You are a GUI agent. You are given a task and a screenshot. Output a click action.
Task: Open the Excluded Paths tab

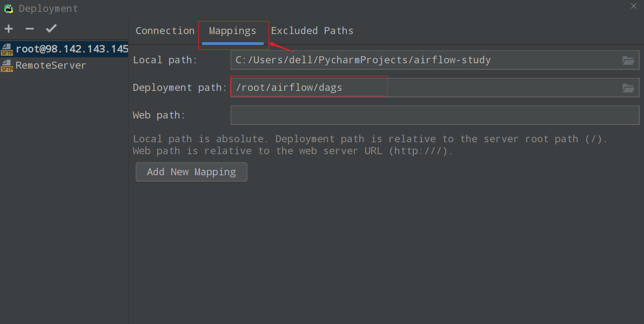pyautogui.click(x=312, y=31)
